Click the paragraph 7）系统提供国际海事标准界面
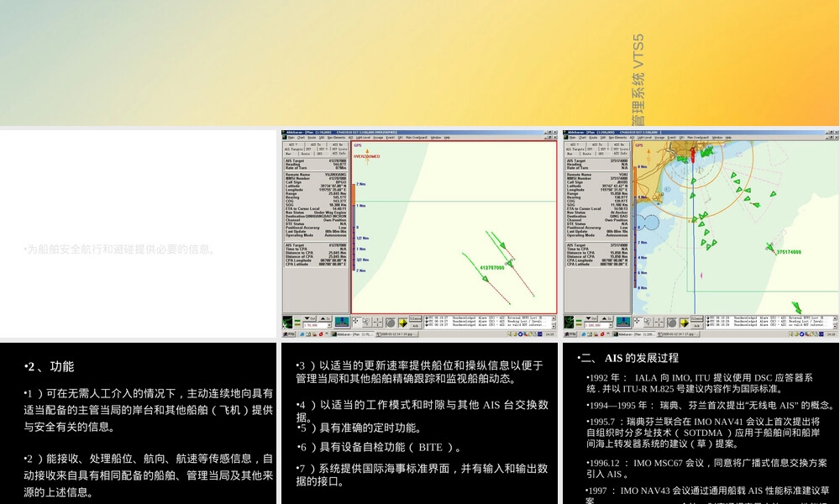Screen dimensions: 840x504 pos(423,475)
